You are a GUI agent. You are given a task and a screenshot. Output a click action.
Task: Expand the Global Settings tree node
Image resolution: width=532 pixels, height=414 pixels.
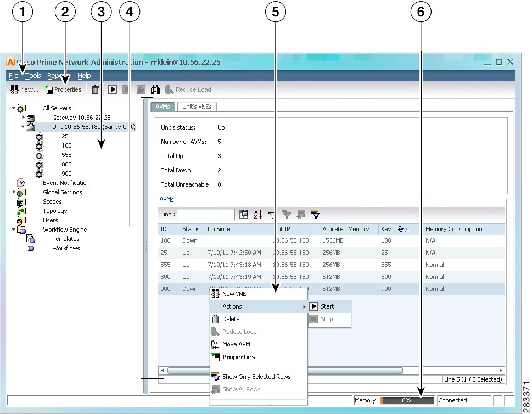point(13,192)
